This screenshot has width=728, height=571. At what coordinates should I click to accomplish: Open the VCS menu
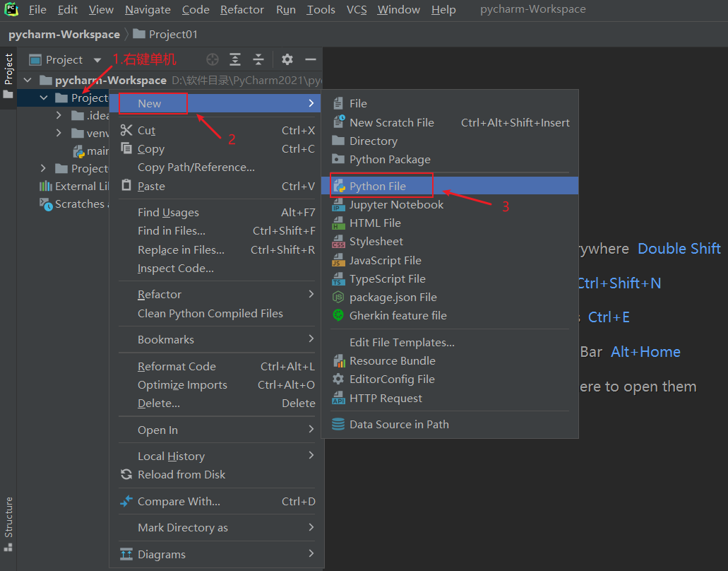point(356,9)
